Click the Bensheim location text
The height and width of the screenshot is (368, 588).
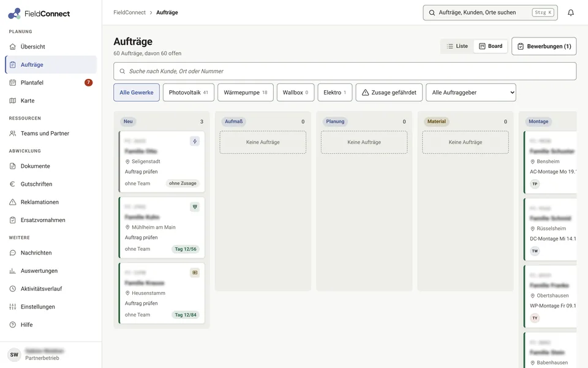point(548,161)
